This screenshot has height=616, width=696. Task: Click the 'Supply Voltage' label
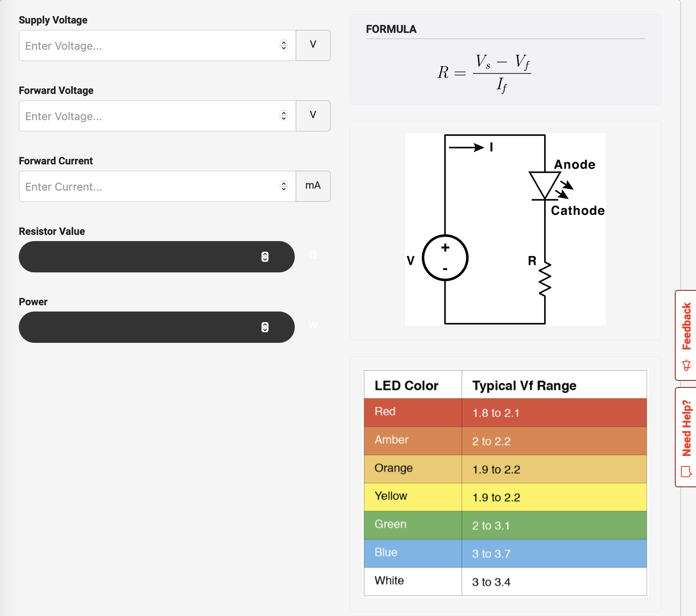pos(53,20)
